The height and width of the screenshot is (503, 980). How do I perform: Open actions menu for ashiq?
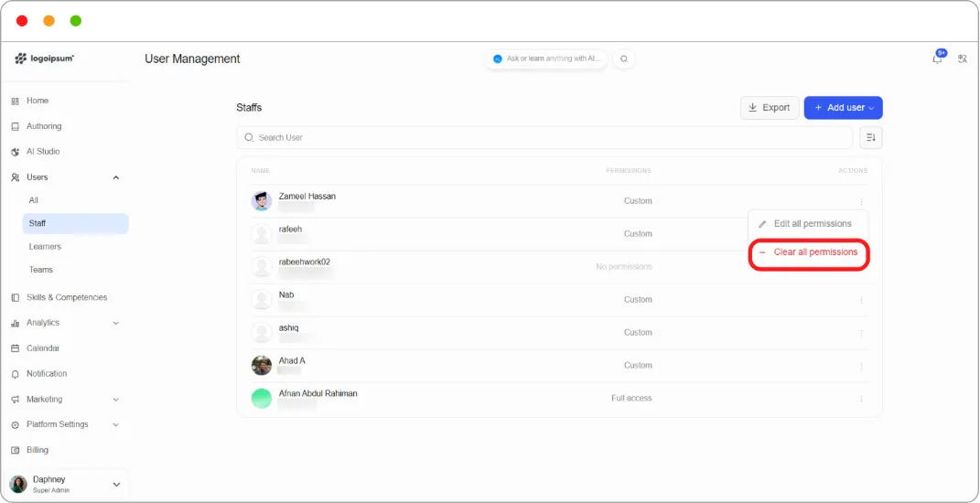tap(861, 333)
